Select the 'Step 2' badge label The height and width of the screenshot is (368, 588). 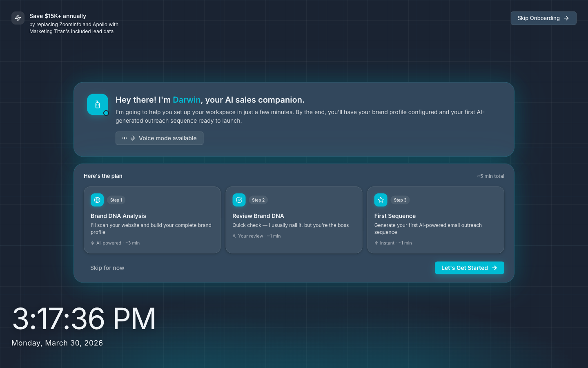click(x=258, y=200)
